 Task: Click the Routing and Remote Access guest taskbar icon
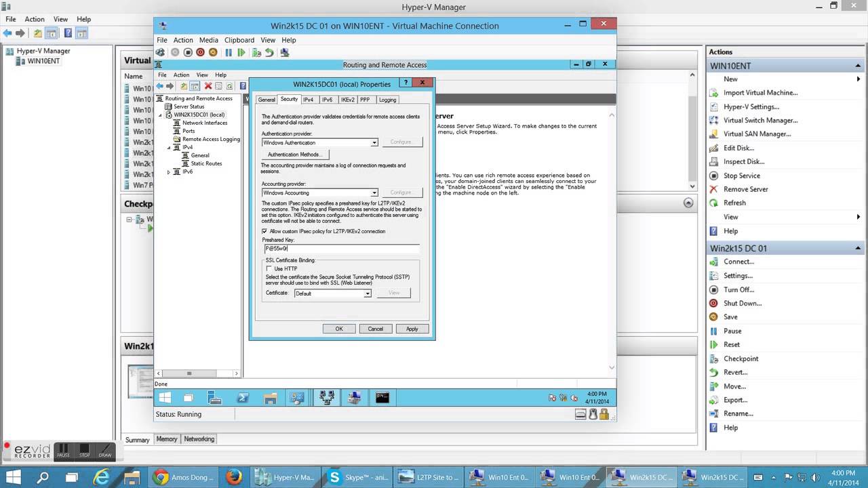point(326,398)
